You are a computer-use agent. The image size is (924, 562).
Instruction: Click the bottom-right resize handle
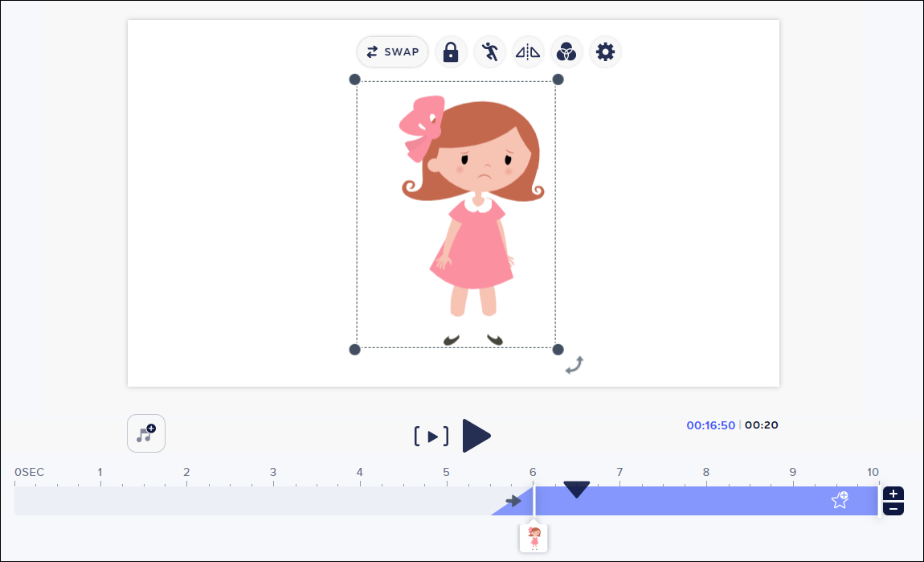(x=558, y=349)
